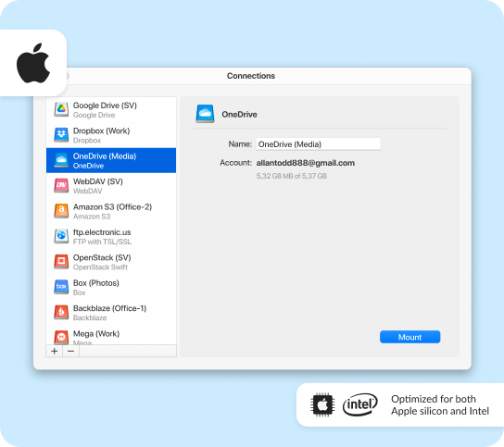Add a new connection with plus button
This screenshot has height=447, width=504.
pos(55,351)
